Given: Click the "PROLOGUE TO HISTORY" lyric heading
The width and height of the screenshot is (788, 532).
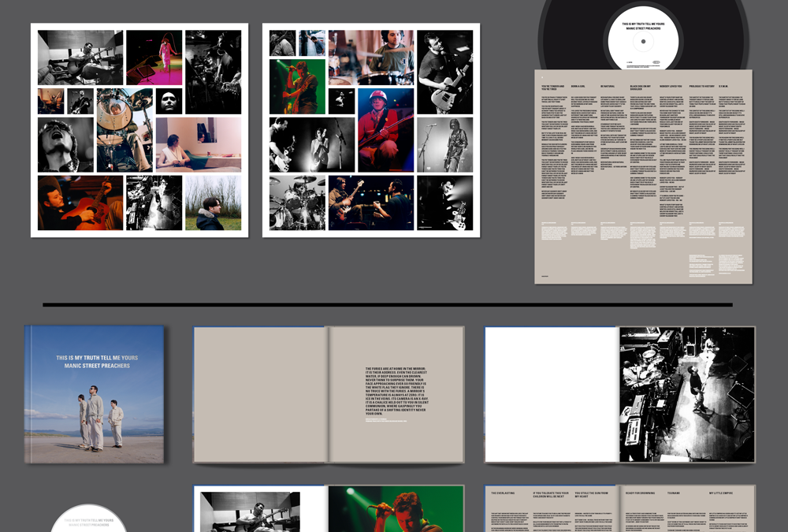Looking at the screenshot, I should click(x=701, y=87).
